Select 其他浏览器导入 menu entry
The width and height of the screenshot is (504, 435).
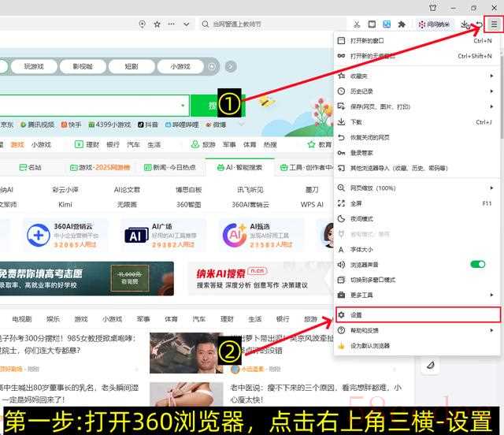pos(417,168)
